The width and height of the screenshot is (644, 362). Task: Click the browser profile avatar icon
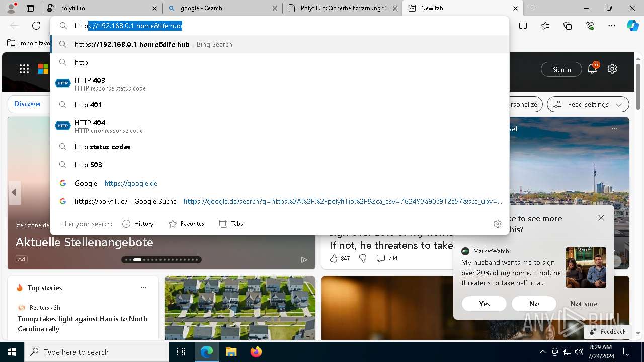pos(11,8)
